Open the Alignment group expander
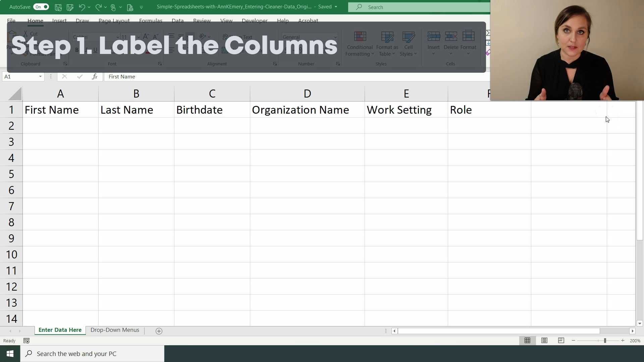 point(275,64)
